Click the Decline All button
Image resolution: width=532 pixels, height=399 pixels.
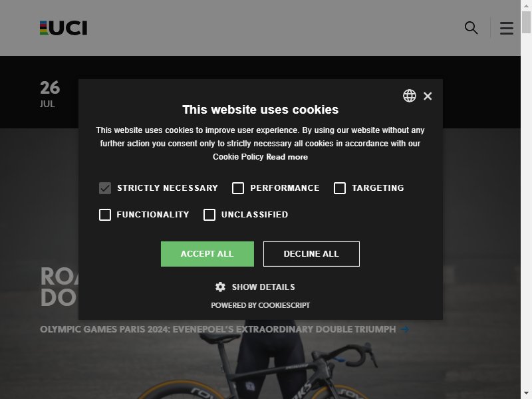point(311,254)
